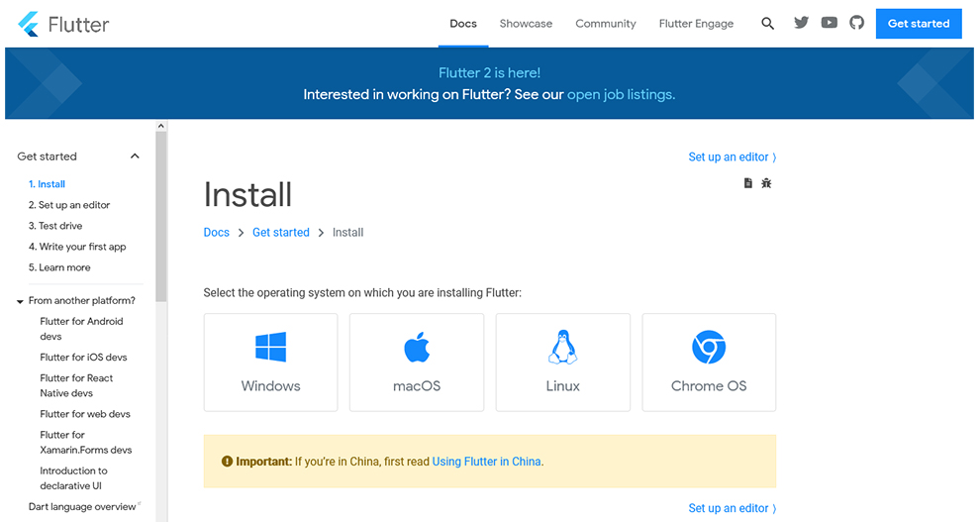Collapse the From another platform? group
The image size is (980, 522).
click(x=20, y=301)
